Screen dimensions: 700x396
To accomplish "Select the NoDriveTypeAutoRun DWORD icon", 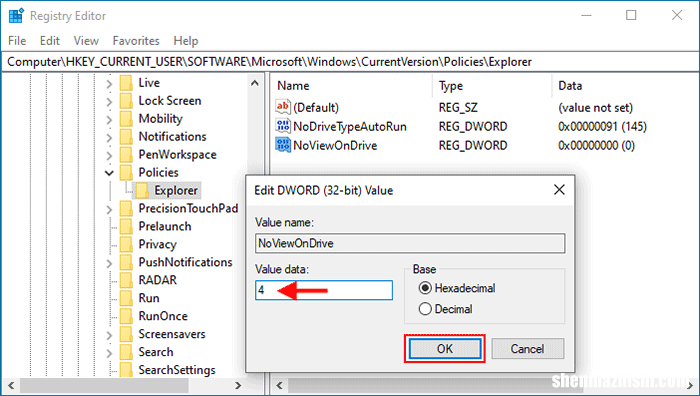I will point(283,126).
